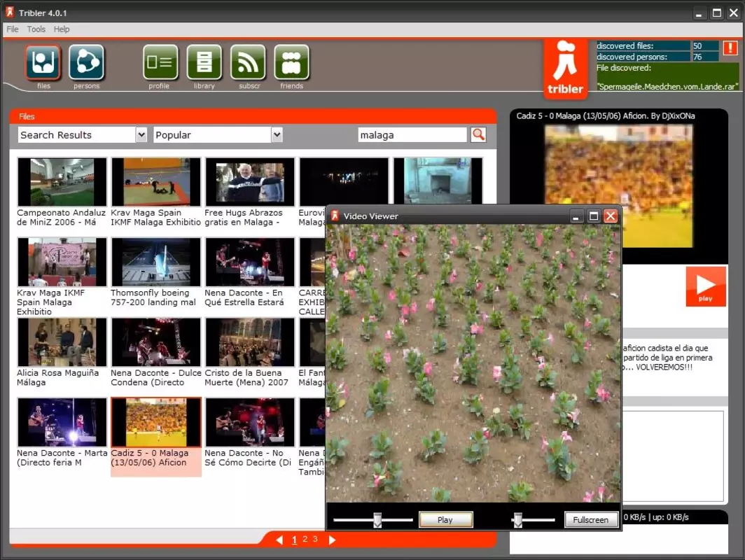745x560 pixels.
Task: Select Alicia Rosa Maguiña Málaga thumbnail
Action: (62, 342)
